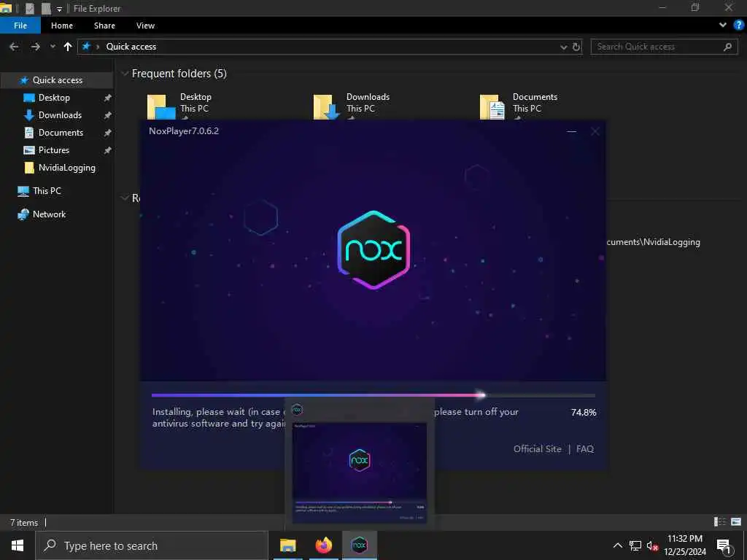Open Downloads in the navigation pane
This screenshot has height=560, width=747.
pos(60,115)
